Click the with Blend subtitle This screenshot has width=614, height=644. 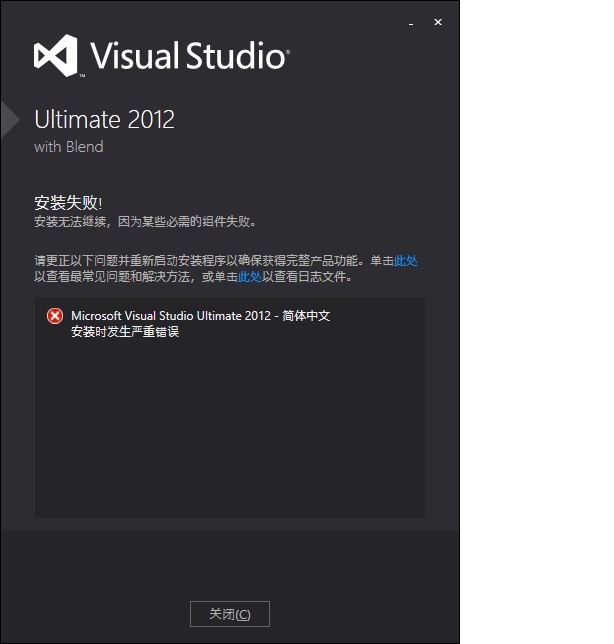(x=69, y=147)
